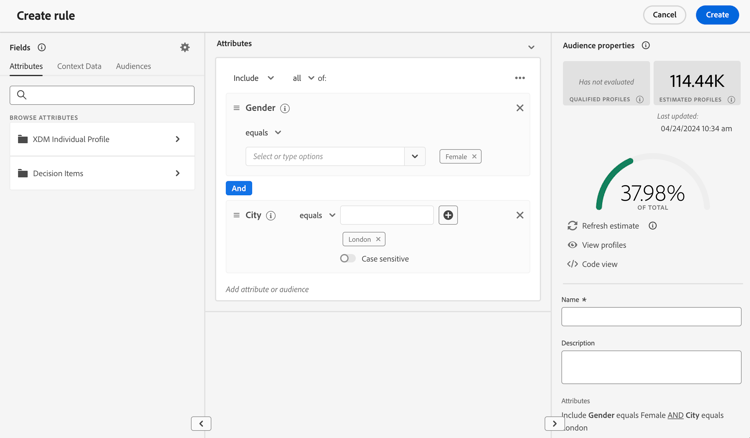Open the Include dropdown
750x438 pixels.
(x=254, y=78)
